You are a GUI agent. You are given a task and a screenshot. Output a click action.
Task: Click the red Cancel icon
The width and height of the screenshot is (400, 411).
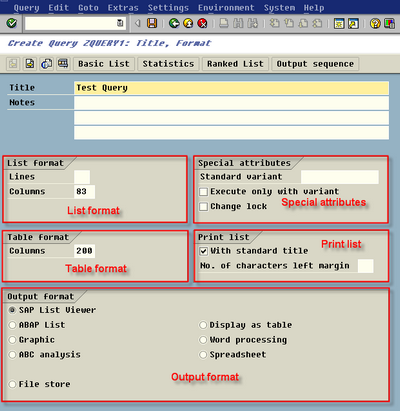tap(202, 23)
